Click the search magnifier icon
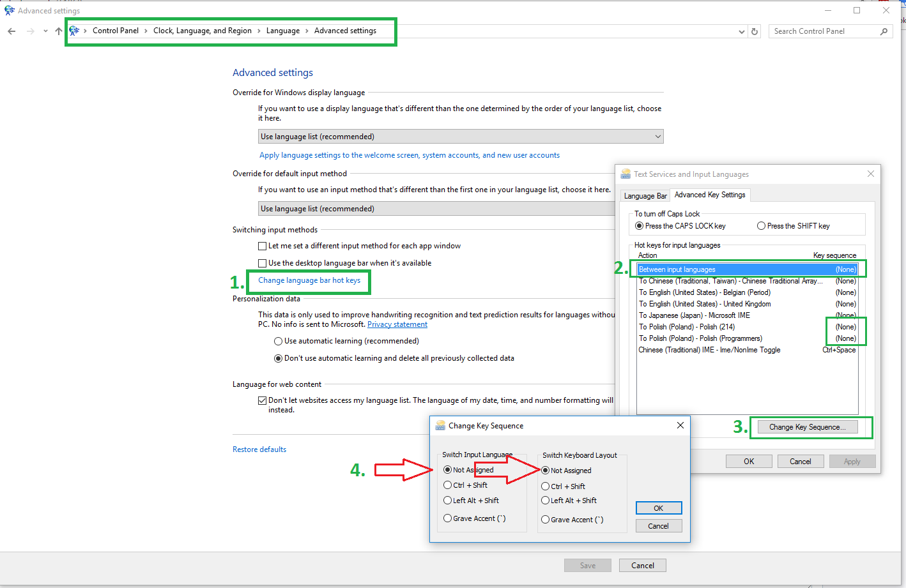Viewport: 906px width, 588px height. (x=884, y=31)
